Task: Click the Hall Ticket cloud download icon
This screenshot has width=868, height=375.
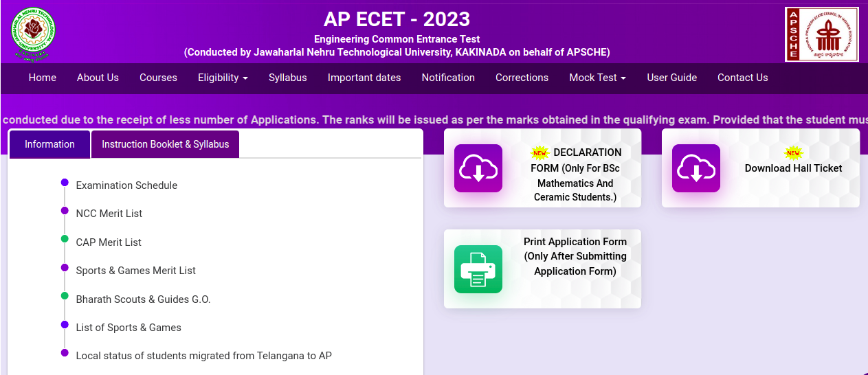Action: tap(695, 168)
